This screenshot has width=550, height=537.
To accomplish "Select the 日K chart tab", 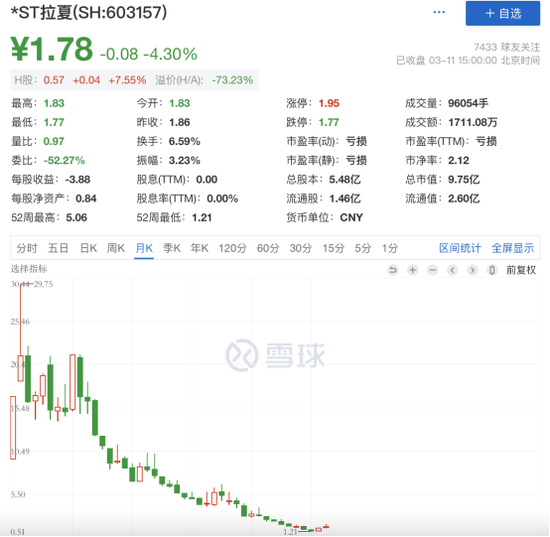I will pos(88,248).
